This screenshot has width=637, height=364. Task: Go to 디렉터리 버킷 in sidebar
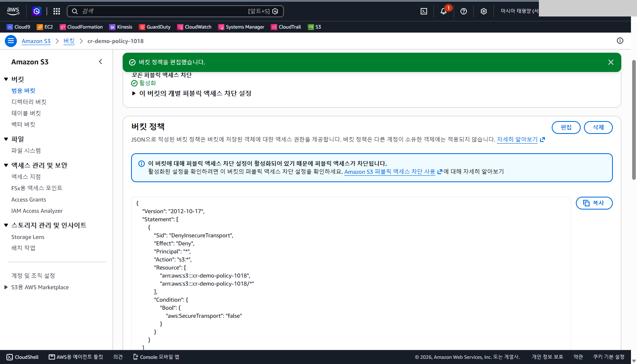pos(29,102)
